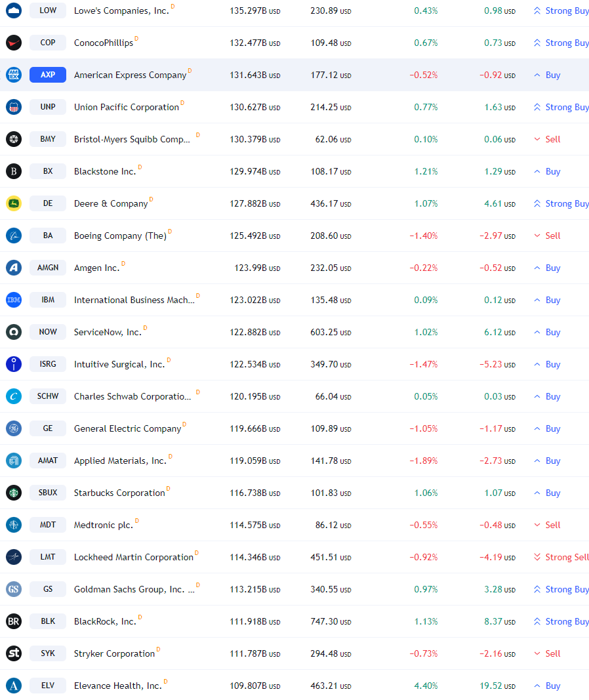589x700 pixels.
Task: Click the Medtronic logo icon
Action: [14, 525]
